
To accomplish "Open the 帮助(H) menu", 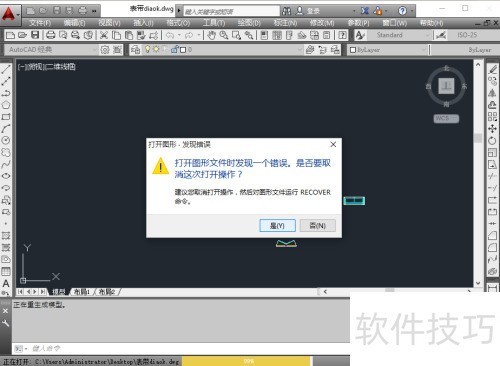I will (431, 23).
